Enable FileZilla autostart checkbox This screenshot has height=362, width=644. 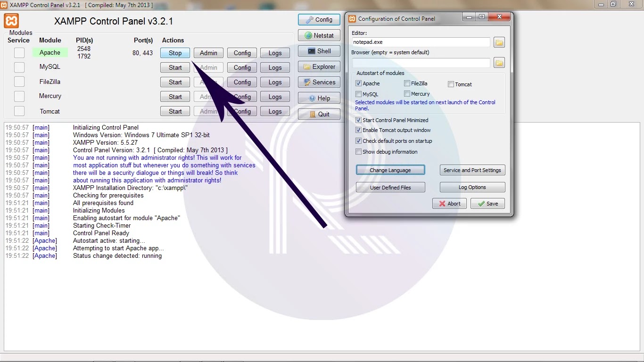pos(407,83)
